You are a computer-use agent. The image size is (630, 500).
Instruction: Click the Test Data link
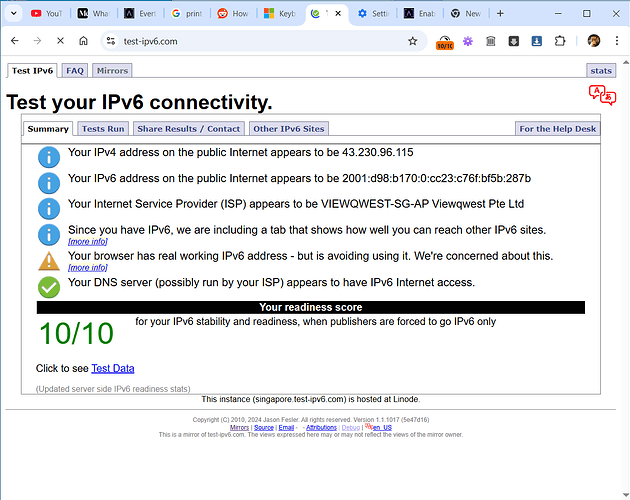coord(112,368)
